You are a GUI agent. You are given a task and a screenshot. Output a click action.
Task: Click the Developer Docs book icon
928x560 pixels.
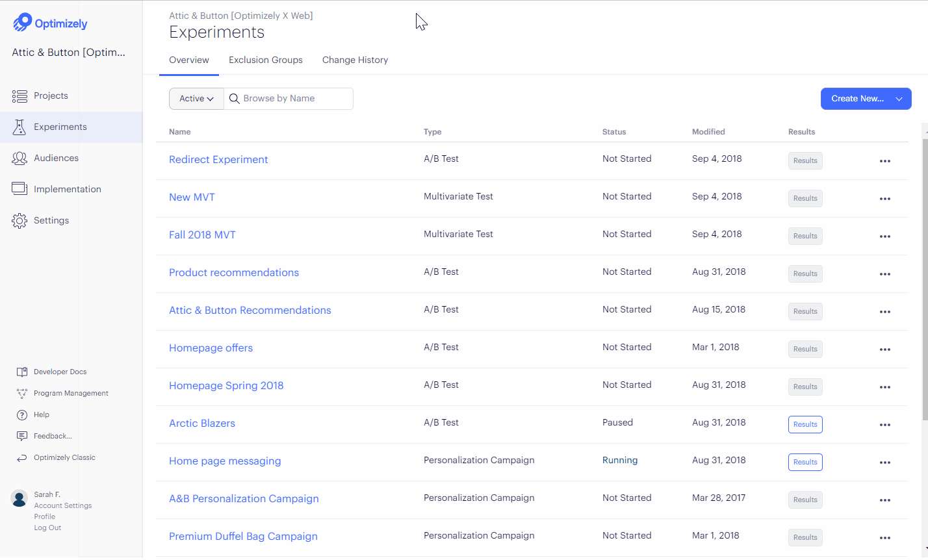[22, 372]
